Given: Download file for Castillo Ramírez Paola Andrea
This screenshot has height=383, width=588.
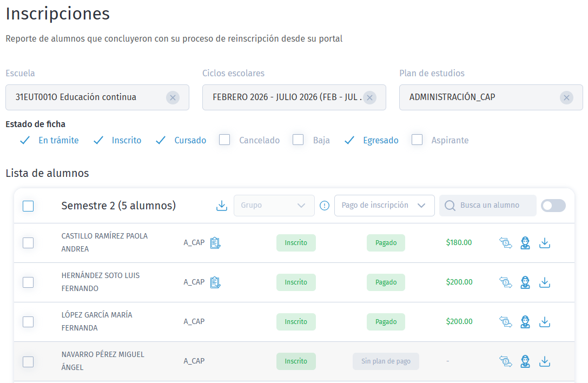Looking at the screenshot, I should pyautogui.click(x=545, y=243).
